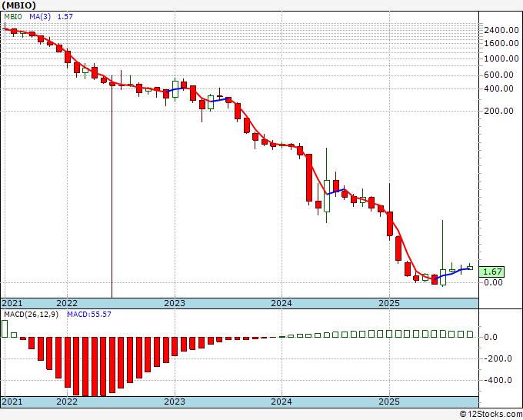Click the MACD:55.57 value label
This screenshot has height=420, width=523.
(89, 315)
